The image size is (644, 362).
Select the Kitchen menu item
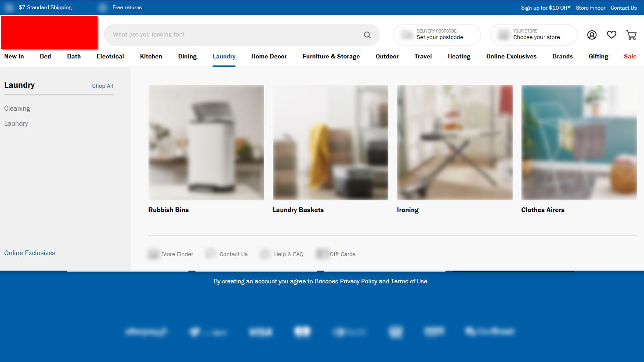tap(151, 56)
